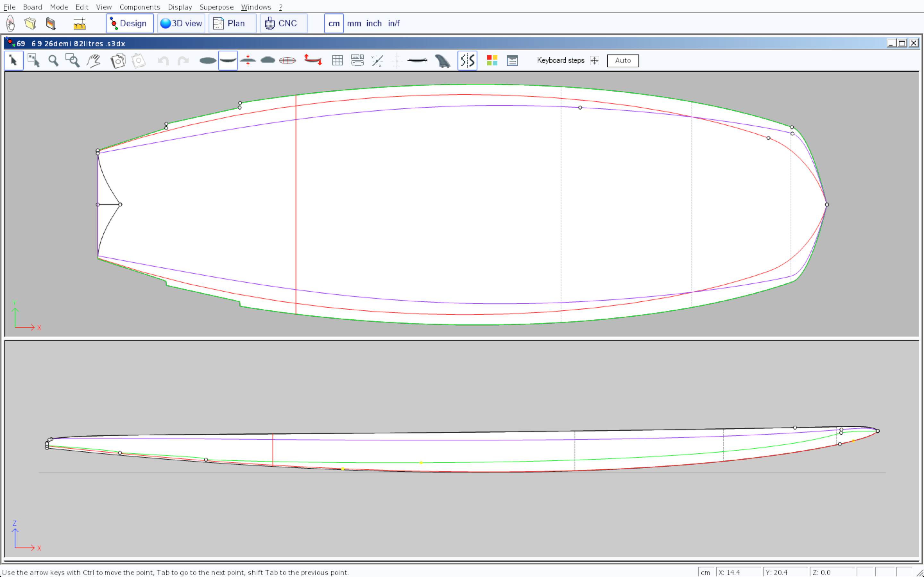Click the outline view oval icon
Image resolution: width=924 pixels, height=577 pixels.
[208, 61]
